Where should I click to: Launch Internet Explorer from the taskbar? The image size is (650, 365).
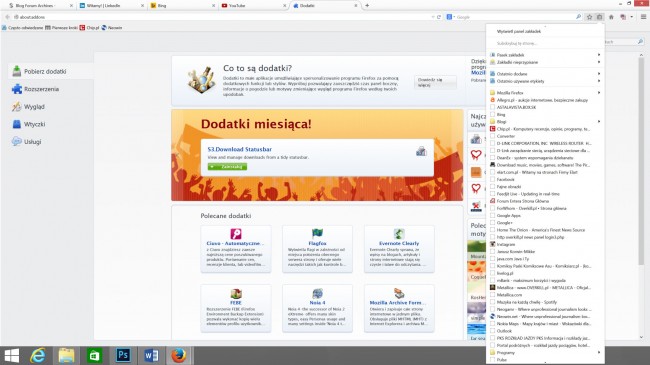click(38, 355)
